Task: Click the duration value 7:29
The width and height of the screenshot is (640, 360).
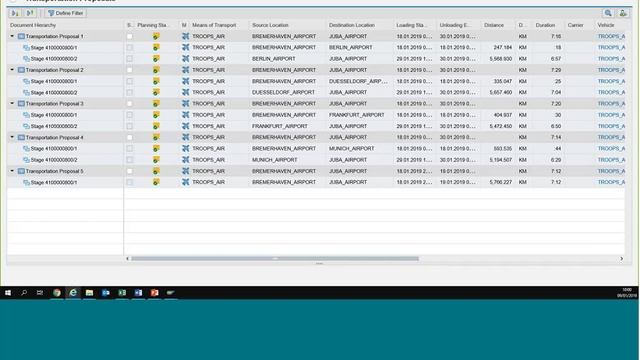Action: (x=556, y=70)
